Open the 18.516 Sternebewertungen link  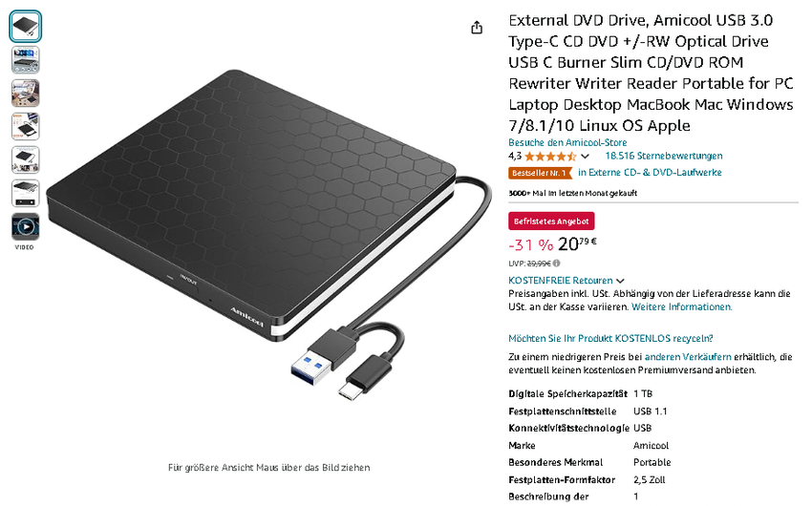point(664,156)
